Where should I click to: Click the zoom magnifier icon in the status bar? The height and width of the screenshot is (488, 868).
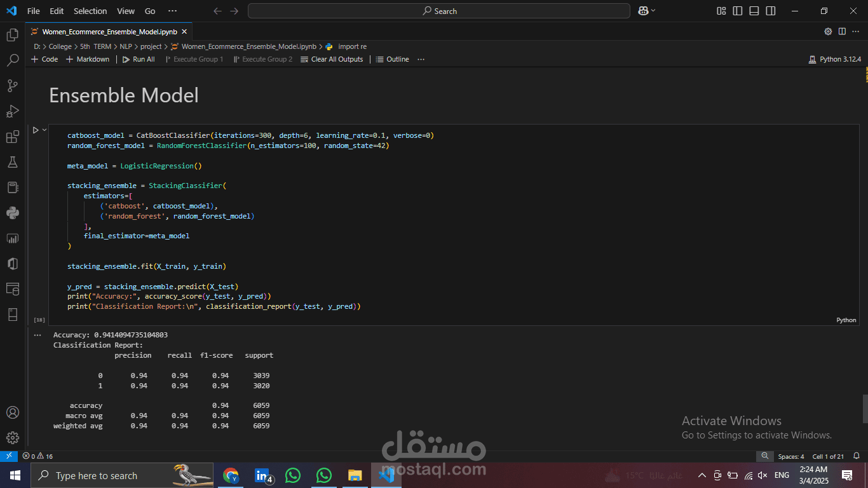pyautogui.click(x=764, y=456)
